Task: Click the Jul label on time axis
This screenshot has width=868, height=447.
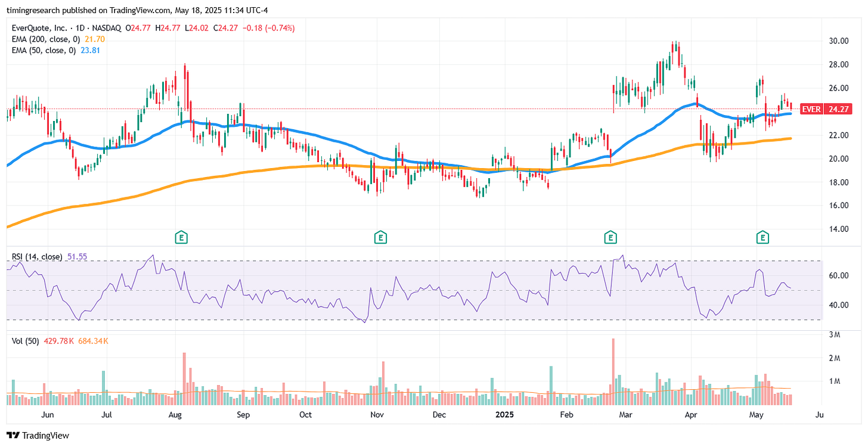Action: tap(106, 414)
